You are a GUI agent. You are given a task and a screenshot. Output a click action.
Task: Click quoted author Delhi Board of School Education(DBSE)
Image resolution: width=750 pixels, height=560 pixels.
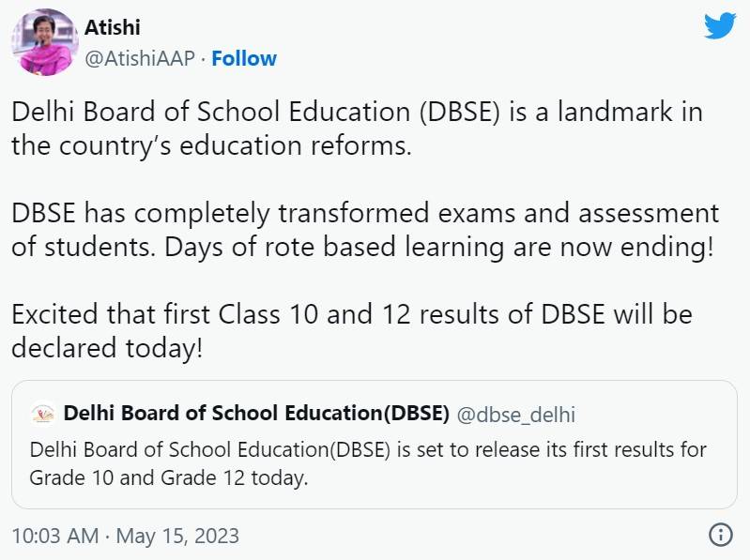click(256, 414)
